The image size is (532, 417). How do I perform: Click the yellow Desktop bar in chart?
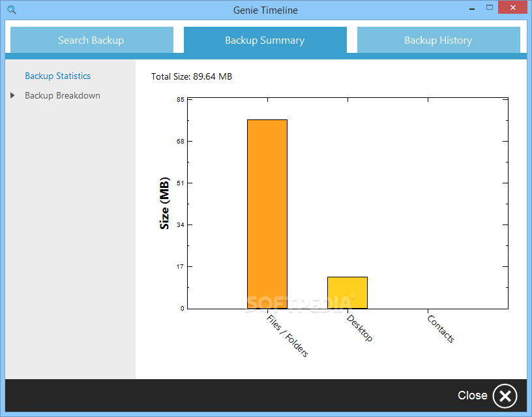click(347, 293)
